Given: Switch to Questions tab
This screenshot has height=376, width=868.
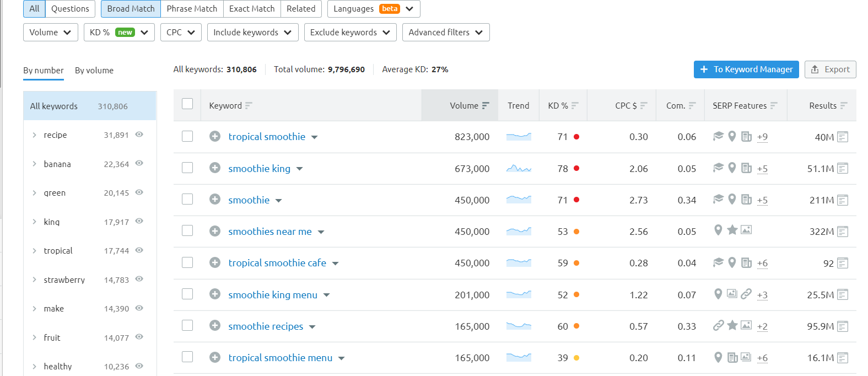Looking at the screenshot, I should 70,9.
